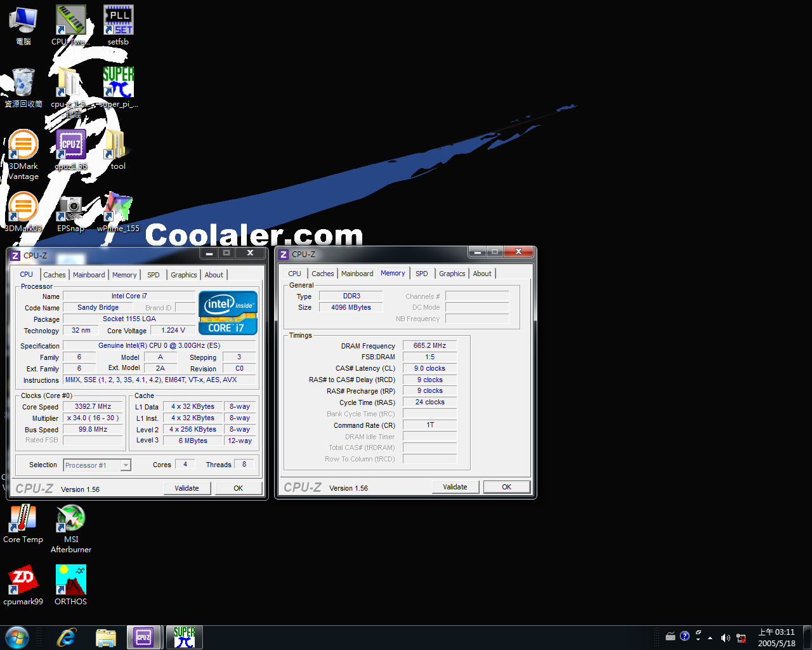Image resolution: width=812 pixels, height=650 pixels.
Task: Switch to Graphics tab in left CPU-Z
Action: pyautogui.click(x=183, y=275)
